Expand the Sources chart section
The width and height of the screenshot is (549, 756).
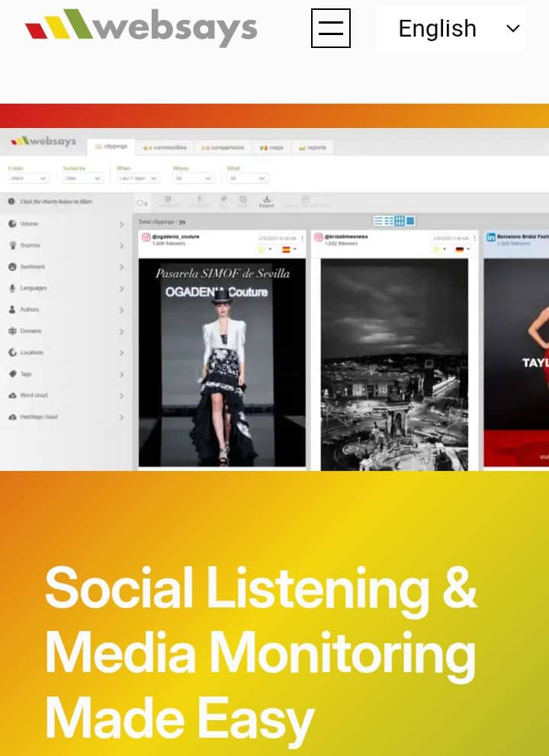121,245
